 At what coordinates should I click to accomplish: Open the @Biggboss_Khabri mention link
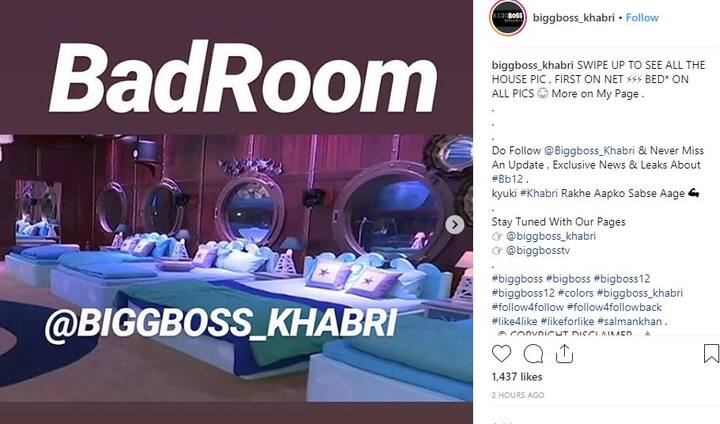pos(589,151)
